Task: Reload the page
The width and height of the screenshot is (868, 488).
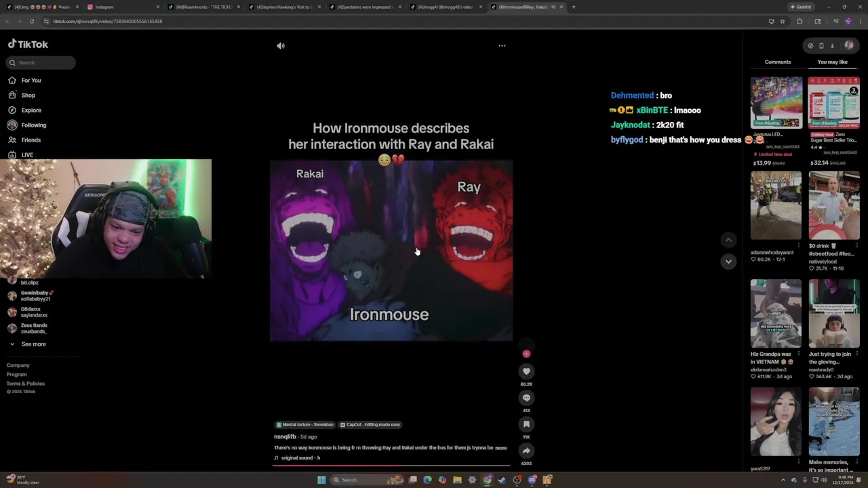Action: [x=31, y=22]
